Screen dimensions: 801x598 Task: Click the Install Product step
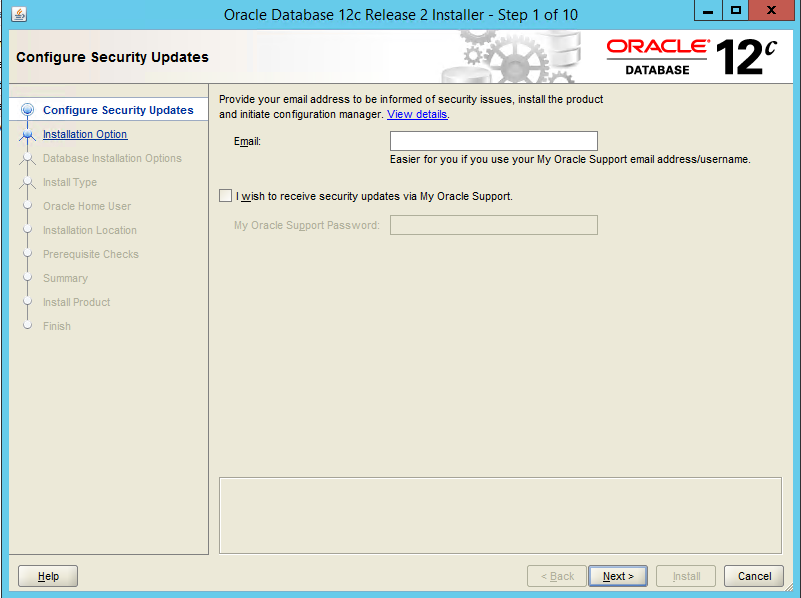76,302
